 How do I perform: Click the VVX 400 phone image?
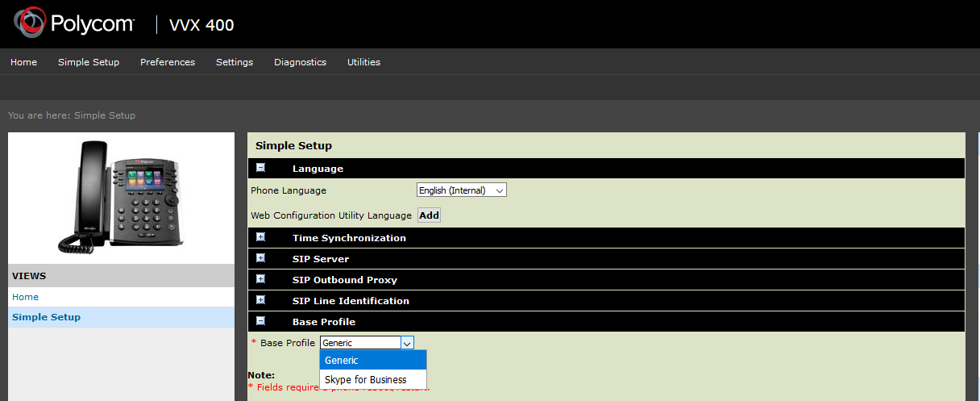pyautogui.click(x=120, y=198)
